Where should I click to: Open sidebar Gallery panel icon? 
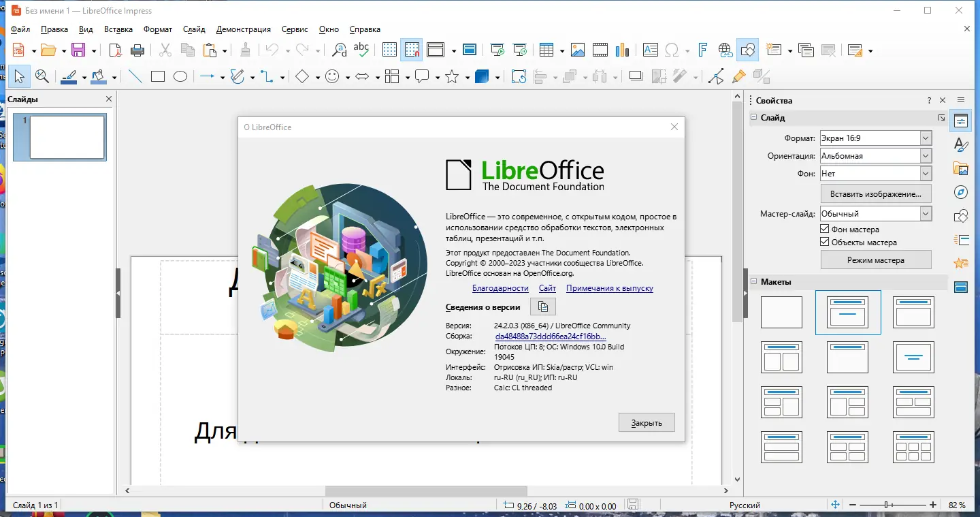[961, 168]
